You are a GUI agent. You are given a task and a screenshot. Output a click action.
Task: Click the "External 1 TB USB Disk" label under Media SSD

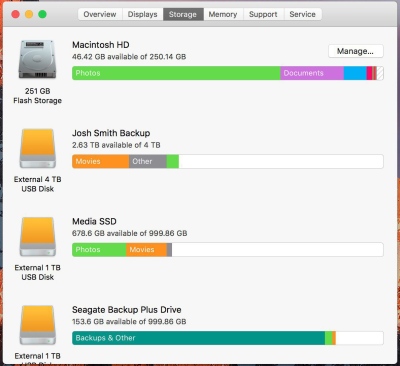37,272
